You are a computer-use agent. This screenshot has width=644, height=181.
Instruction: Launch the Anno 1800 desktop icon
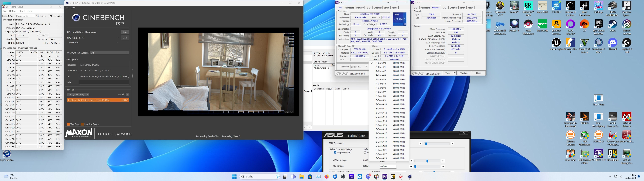point(542,8)
